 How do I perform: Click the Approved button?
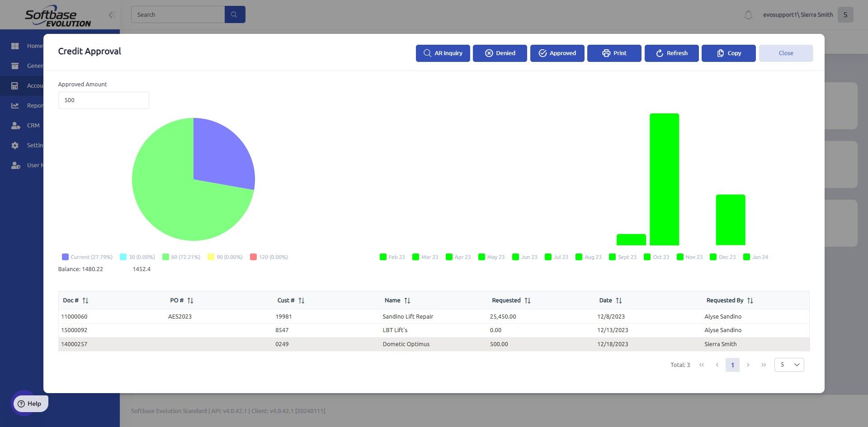tap(557, 53)
